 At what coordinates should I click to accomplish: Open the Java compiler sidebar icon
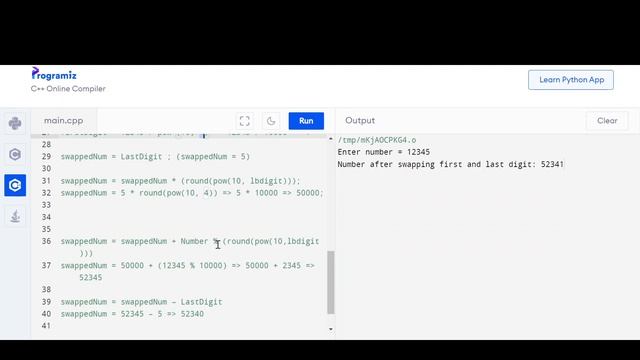click(15, 216)
